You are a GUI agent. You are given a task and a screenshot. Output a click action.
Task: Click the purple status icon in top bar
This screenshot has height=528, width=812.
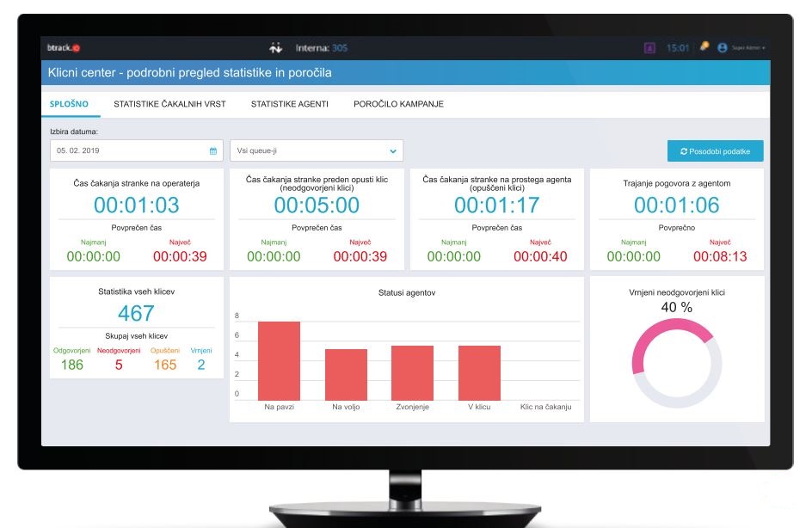click(x=650, y=48)
